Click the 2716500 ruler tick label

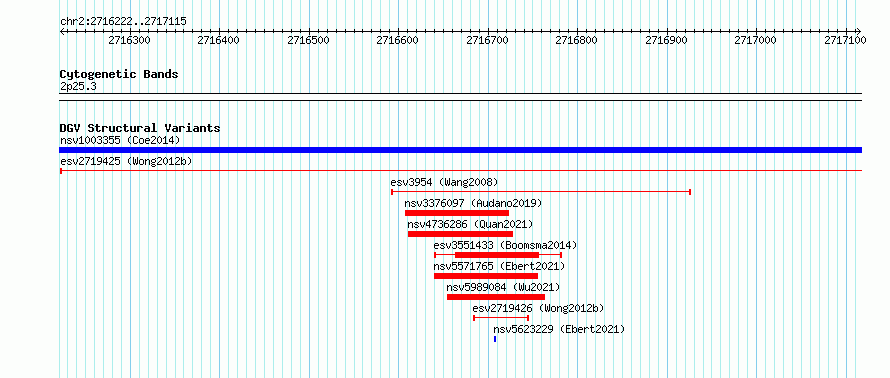click(308, 40)
